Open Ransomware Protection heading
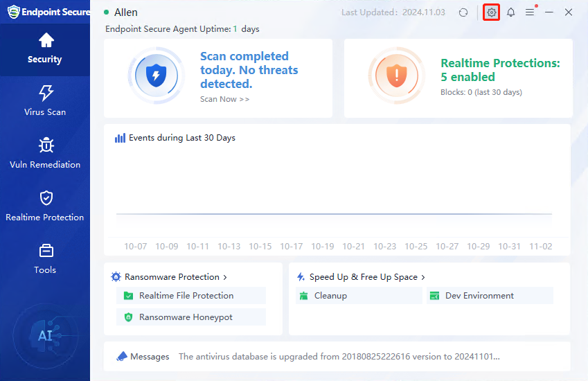The width and height of the screenshot is (588, 381). [x=172, y=277]
